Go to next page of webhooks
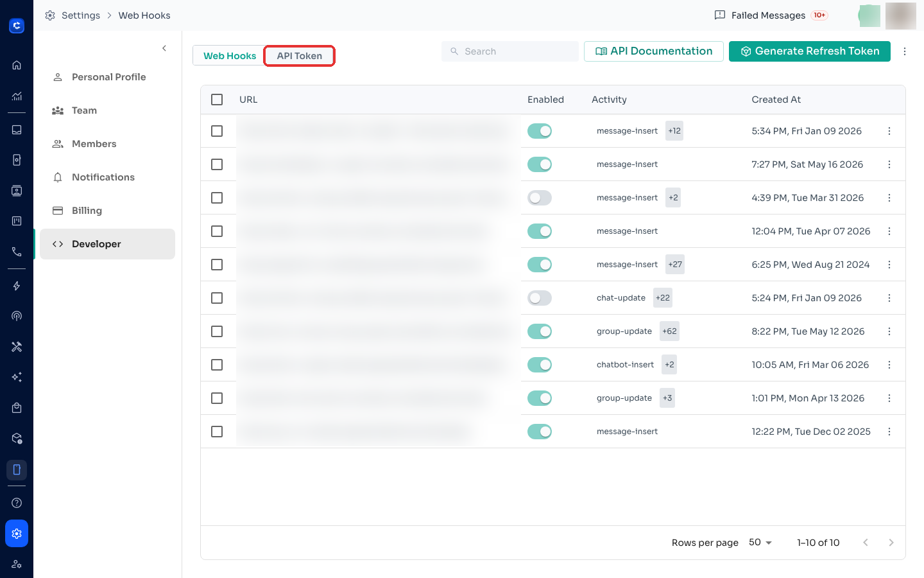The image size is (924, 578). (891, 543)
